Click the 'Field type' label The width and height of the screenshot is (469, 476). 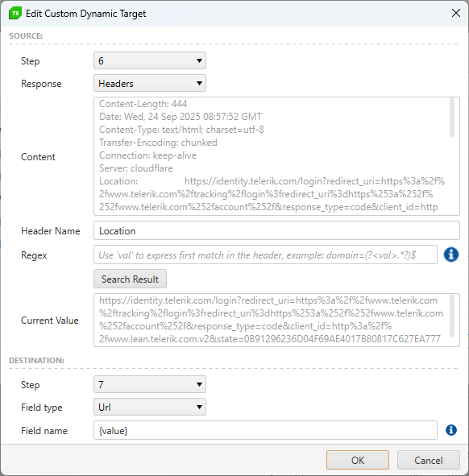(42, 407)
